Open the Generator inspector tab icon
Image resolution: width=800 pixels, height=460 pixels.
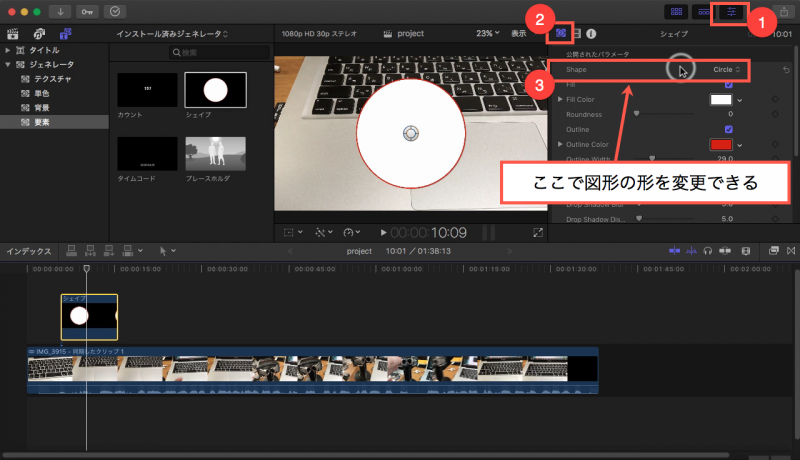[561, 33]
